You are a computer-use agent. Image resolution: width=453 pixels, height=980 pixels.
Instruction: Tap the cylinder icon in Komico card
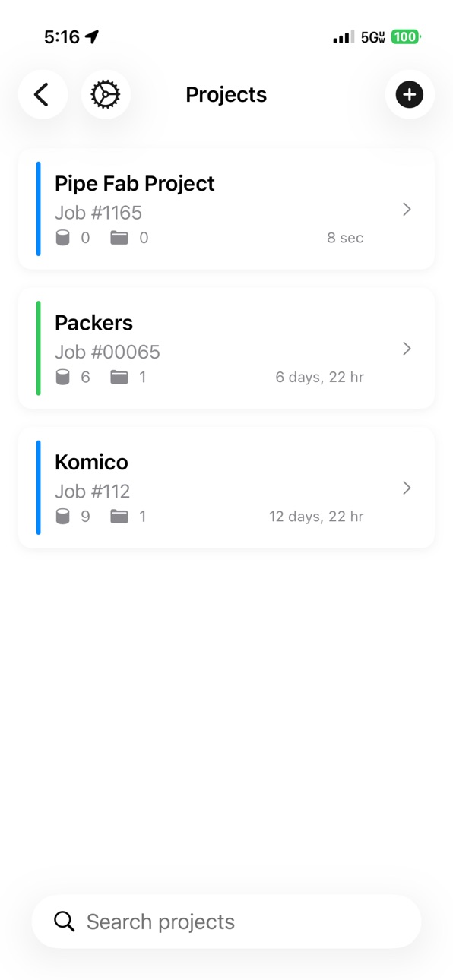point(63,517)
